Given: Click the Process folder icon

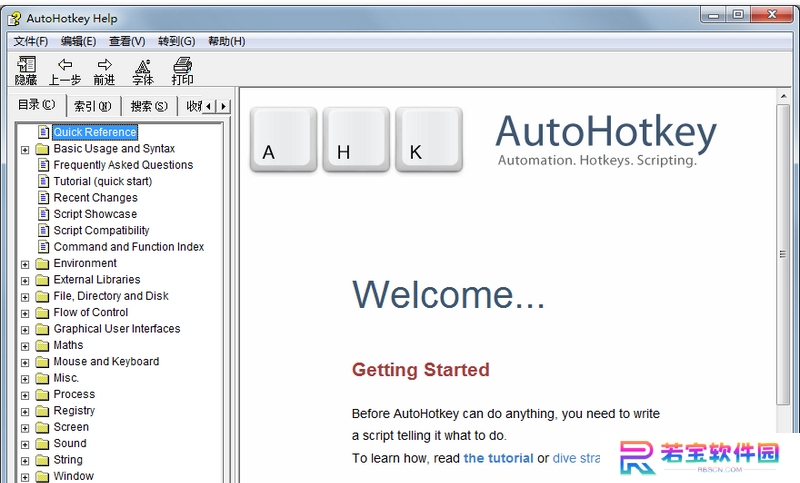Looking at the screenshot, I should 42,394.
